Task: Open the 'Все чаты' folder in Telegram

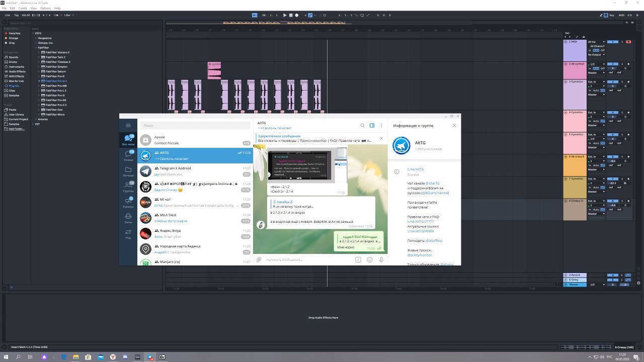Action: coord(128,140)
